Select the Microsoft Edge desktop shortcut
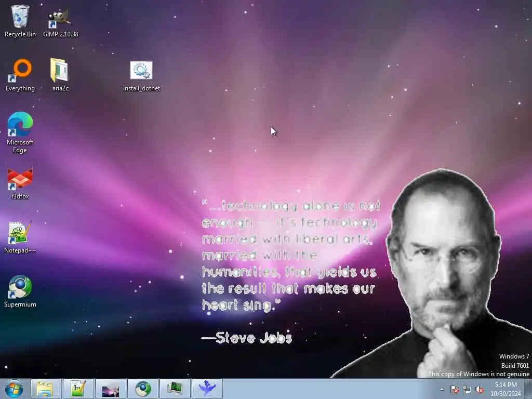The height and width of the screenshot is (399, 532). (x=20, y=132)
